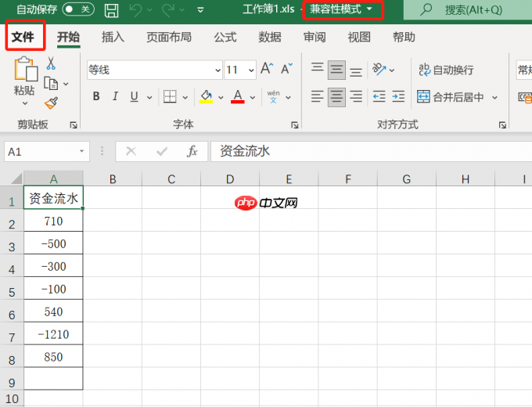
Task: Open the 对齐方式 dialog launcher
Action: coord(502,125)
